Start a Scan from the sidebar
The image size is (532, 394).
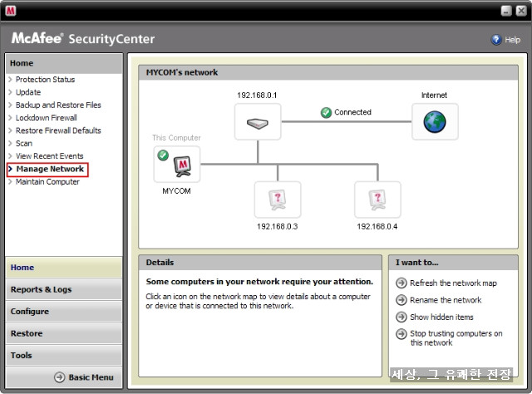(x=24, y=144)
